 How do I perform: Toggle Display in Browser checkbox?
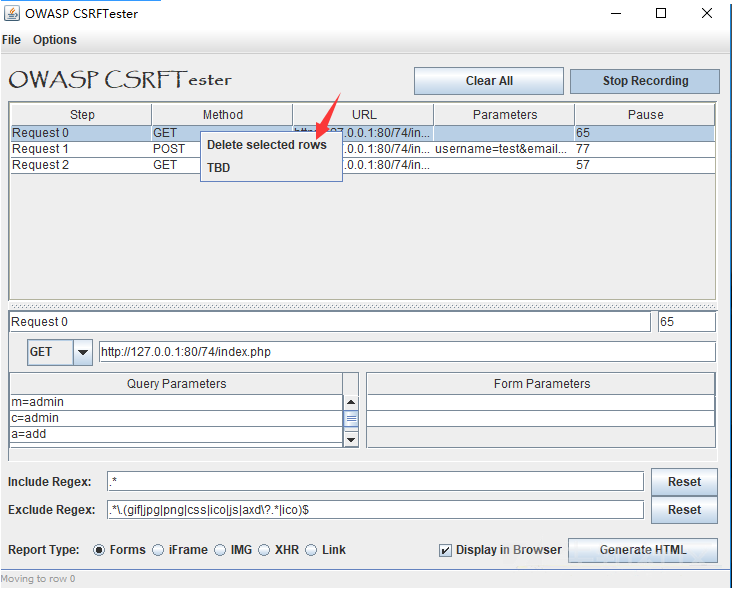(445, 550)
